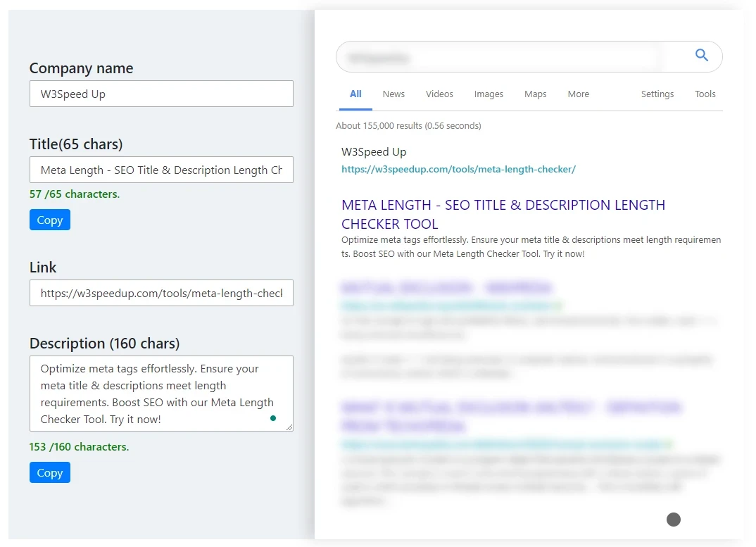Focus the Title(65 chars) text field
The width and height of the screenshot is (756, 547).
click(x=161, y=170)
